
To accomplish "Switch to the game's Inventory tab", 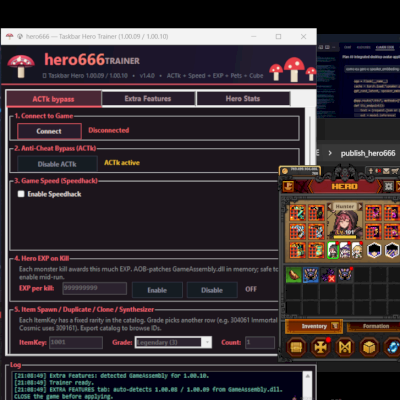I will click(314, 326).
